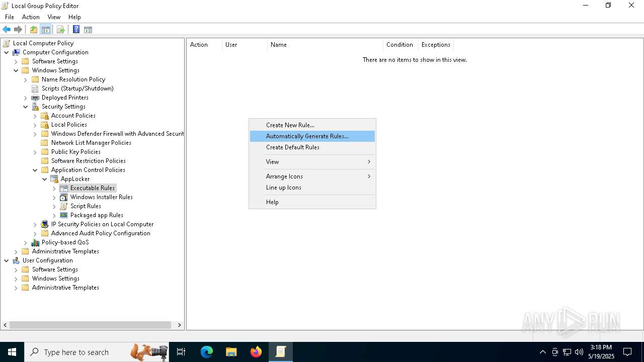Click the Windows Start button
The image size is (644, 362).
click(x=12, y=352)
